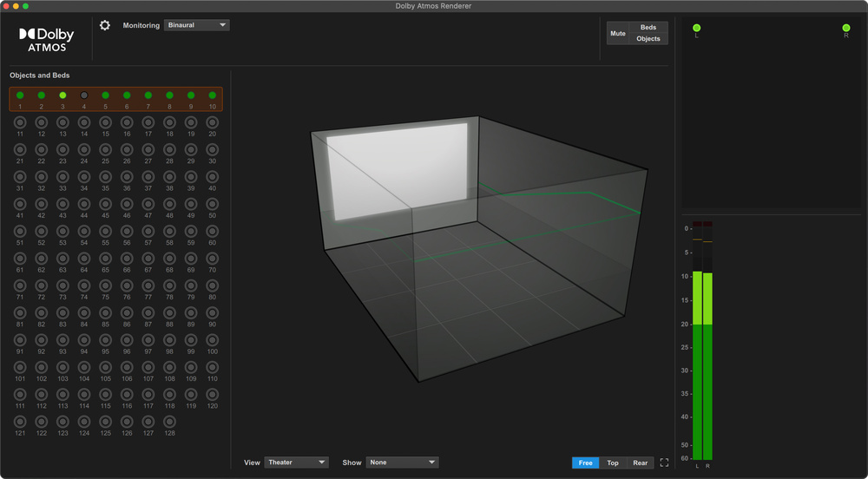Open the Monitoring Binaural dropdown
The height and width of the screenshot is (479, 868).
(x=196, y=25)
